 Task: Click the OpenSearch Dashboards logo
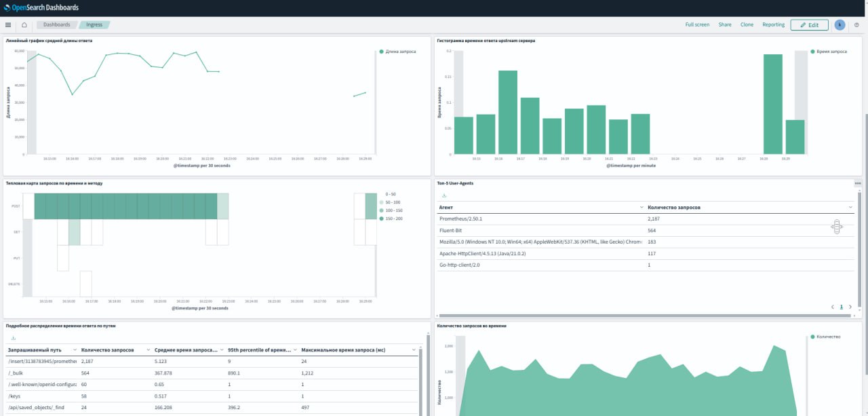(x=41, y=7)
